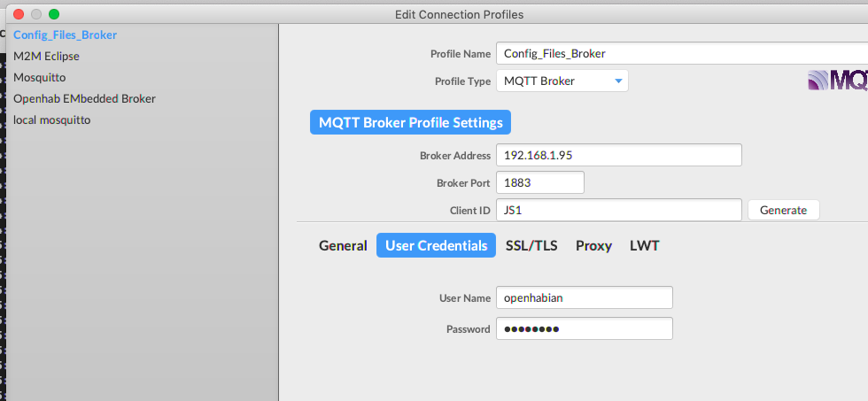Select M2M Eclipse profile

[46, 56]
